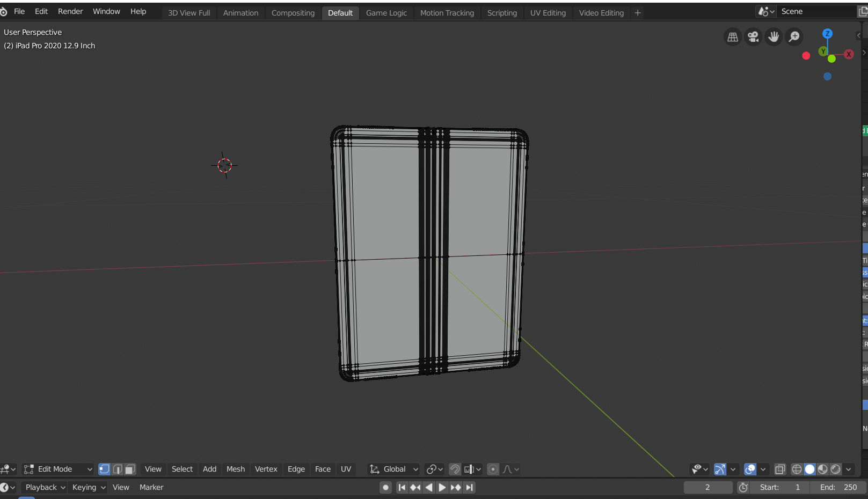Switch to rendered shading
The height and width of the screenshot is (499, 868).
click(835, 469)
